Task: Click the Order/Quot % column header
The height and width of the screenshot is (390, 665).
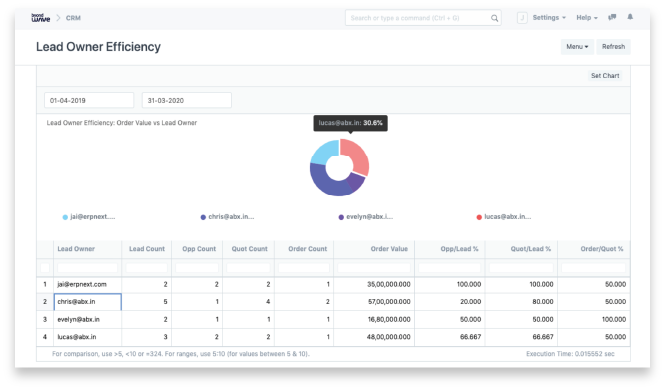Action: click(594, 249)
